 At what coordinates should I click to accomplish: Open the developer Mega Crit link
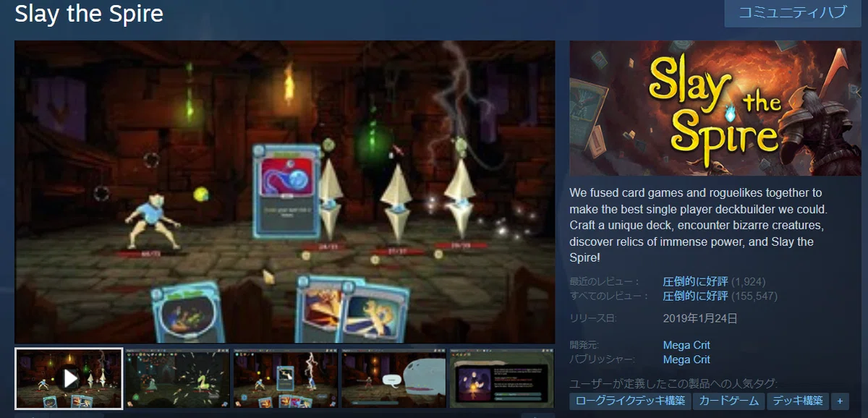(x=686, y=345)
